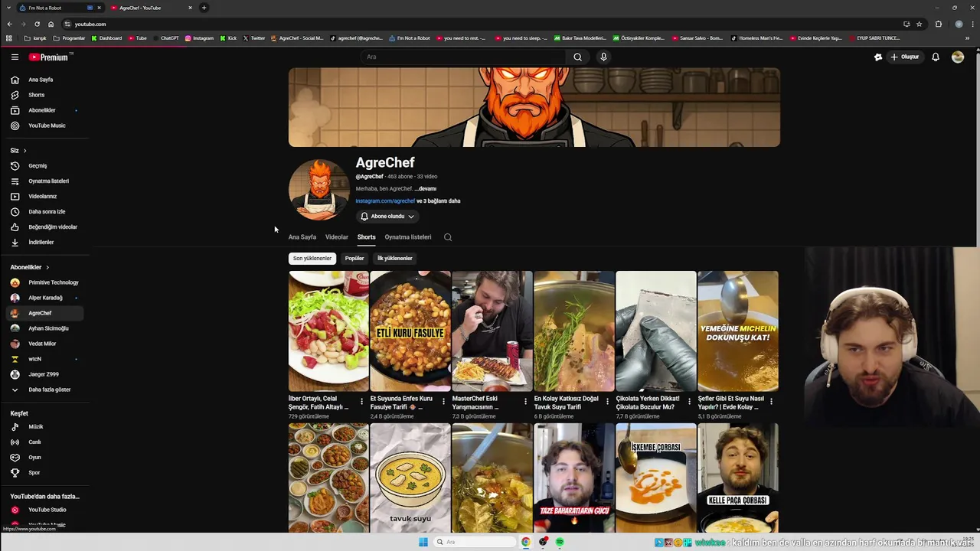
Task: Open new browser tab plus button
Action: click(x=204, y=8)
